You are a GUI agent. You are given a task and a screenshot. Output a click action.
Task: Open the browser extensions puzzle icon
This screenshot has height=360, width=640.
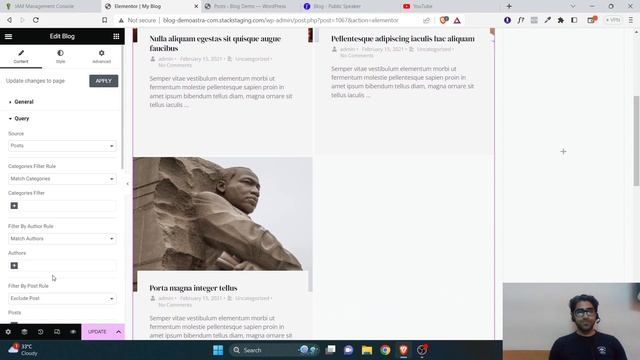click(x=561, y=20)
